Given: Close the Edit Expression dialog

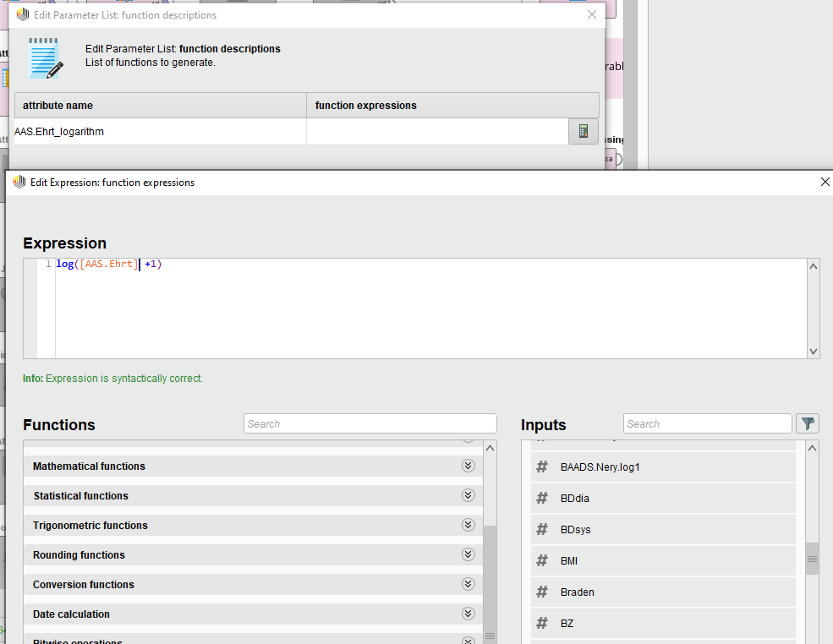Looking at the screenshot, I should [825, 182].
